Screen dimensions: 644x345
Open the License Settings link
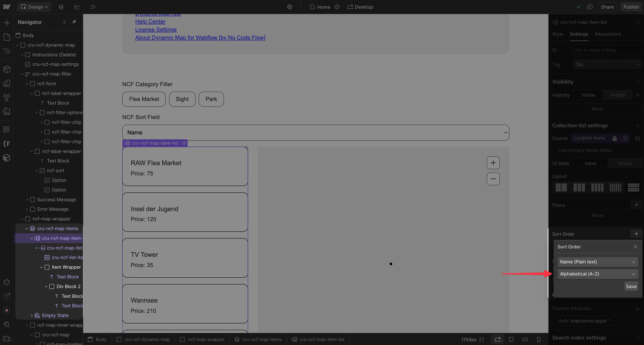pos(156,29)
